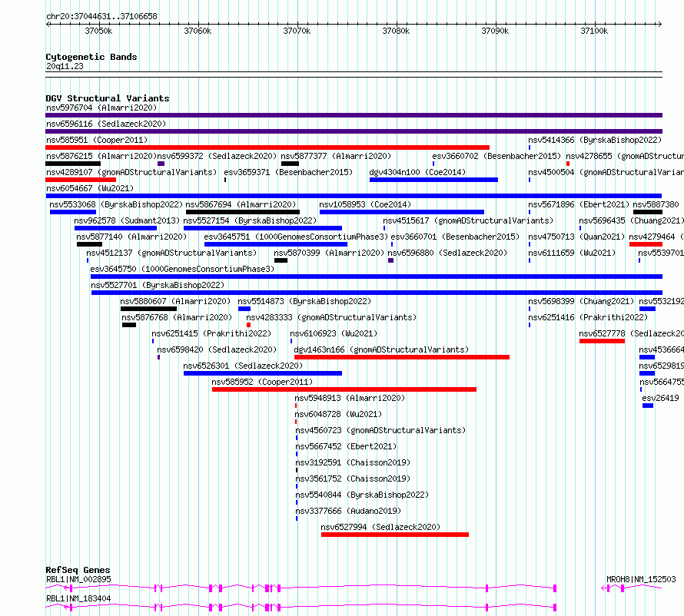Image resolution: width=684 pixels, height=616 pixels.
Task: Click the nsv4560723 (gnomADStructuralVariants) label
Action: coord(380,430)
